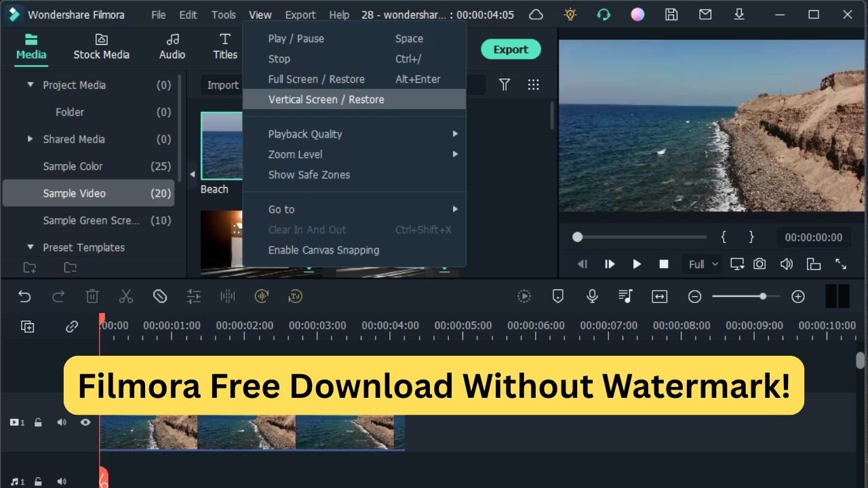The height and width of the screenshot is (488, 868).
Task: Expand the Playback Quality submenu
Action: pyautogui.click(x=305, y=134)
